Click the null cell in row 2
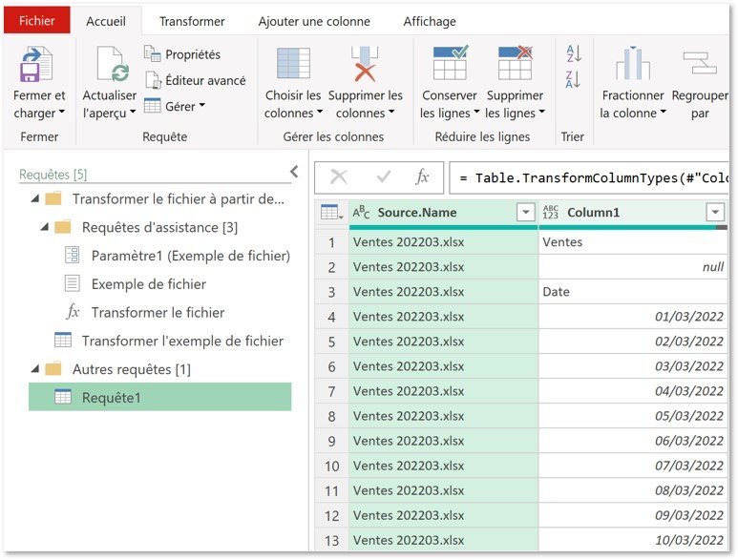Viewport: 738px width, 560px height. pos(633,267)
